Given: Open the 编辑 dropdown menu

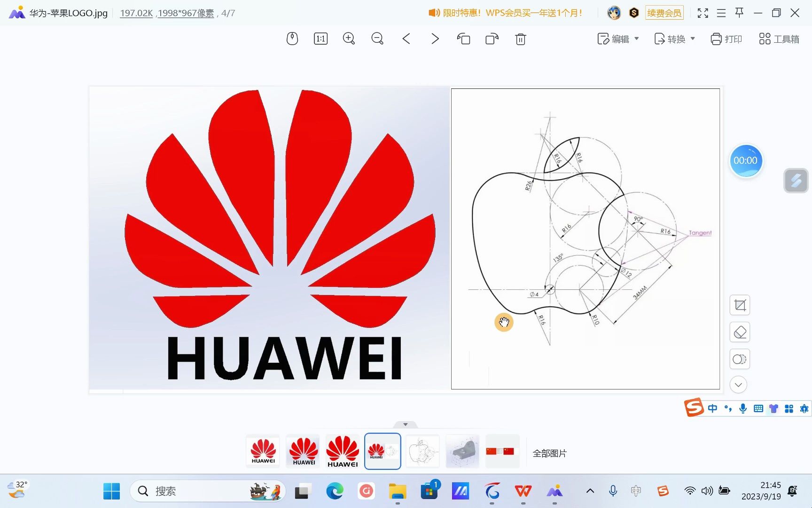Looking at the screenshot, I should click(618, 39).
